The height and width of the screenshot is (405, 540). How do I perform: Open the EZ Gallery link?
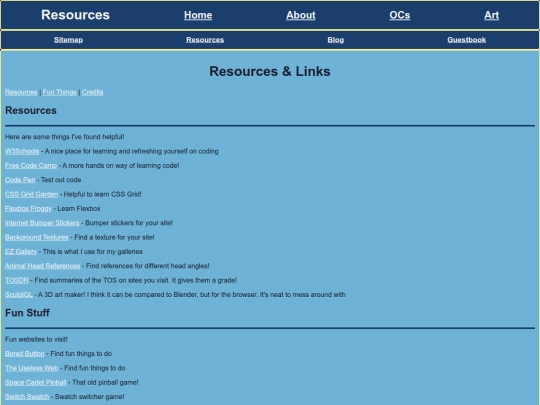[x=21, y=252]
